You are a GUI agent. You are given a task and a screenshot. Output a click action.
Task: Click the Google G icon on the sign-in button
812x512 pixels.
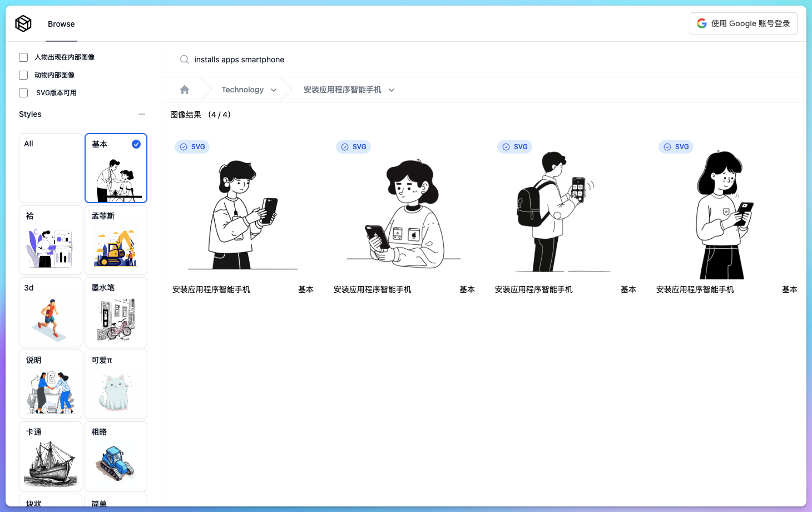pyautogui.click(x=701, y=23)
